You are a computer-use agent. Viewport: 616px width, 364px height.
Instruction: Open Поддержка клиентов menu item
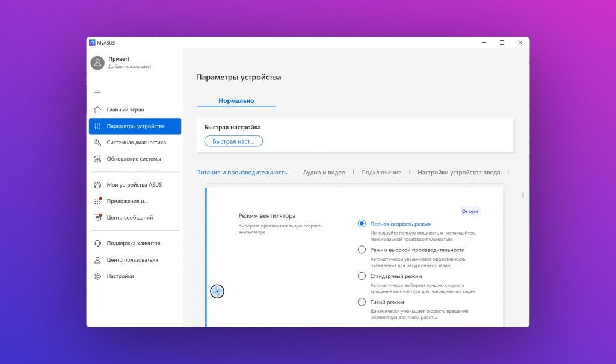click(x=135, y=243)
